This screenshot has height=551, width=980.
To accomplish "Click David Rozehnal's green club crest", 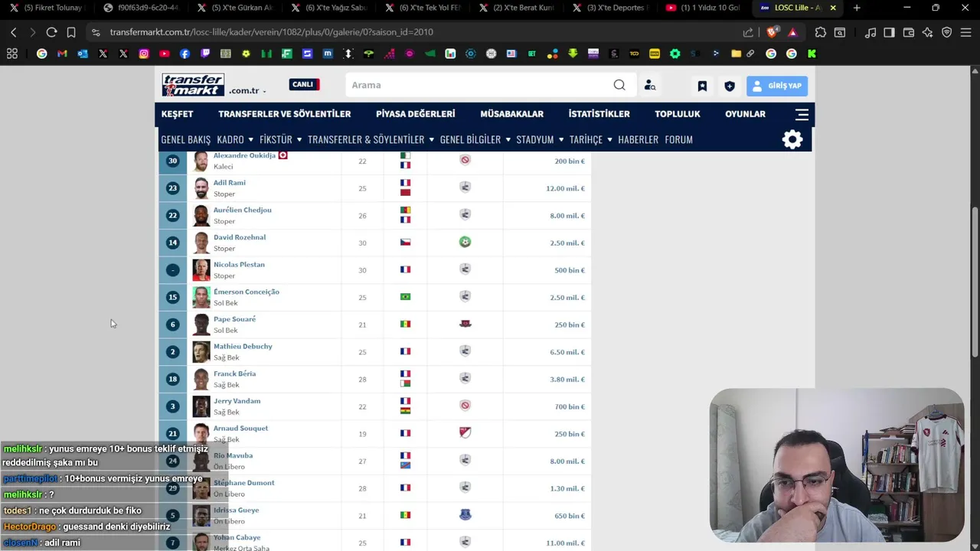I will pos(465,242).
